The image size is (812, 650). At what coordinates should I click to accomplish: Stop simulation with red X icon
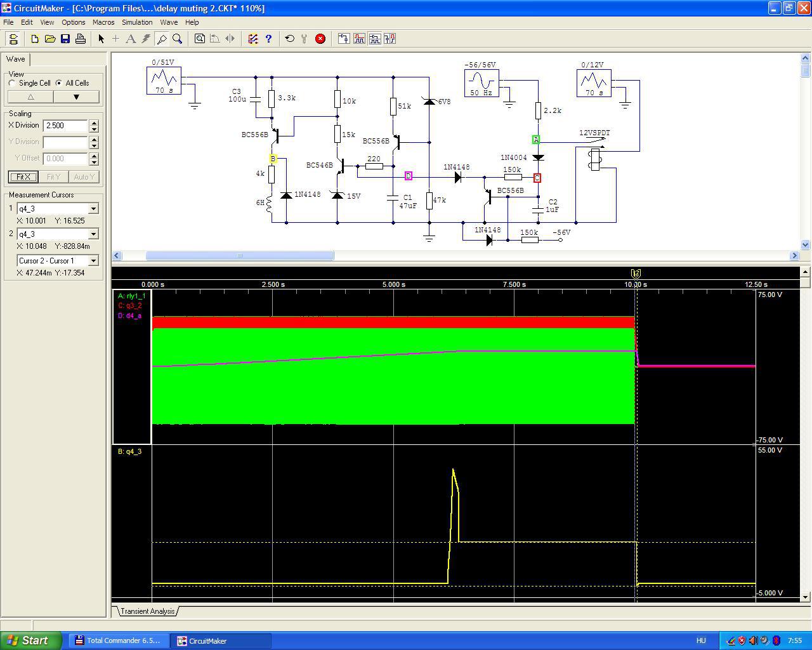pos(320,39)
